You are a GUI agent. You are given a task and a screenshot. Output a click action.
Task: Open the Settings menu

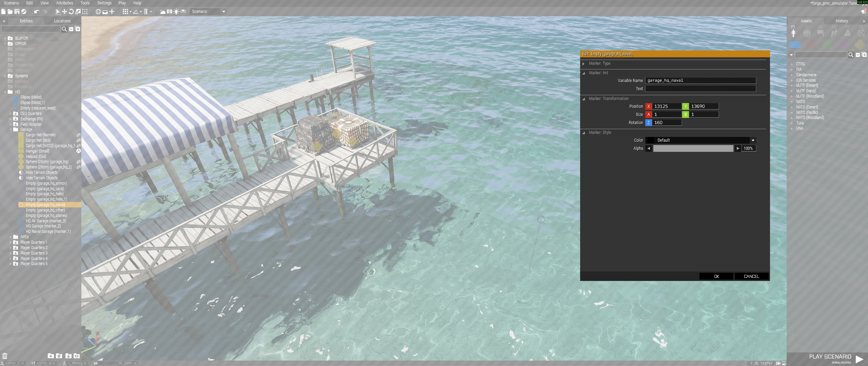[104, 3]
